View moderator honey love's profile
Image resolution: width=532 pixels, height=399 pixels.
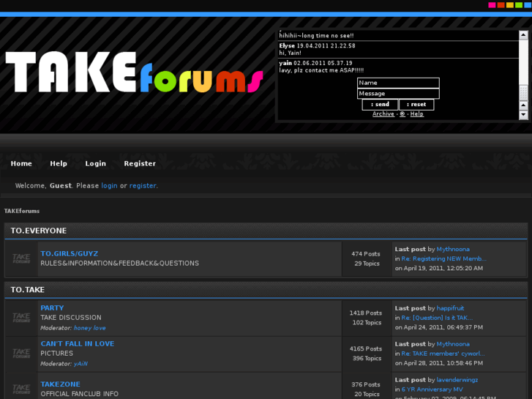click(89, 328)
